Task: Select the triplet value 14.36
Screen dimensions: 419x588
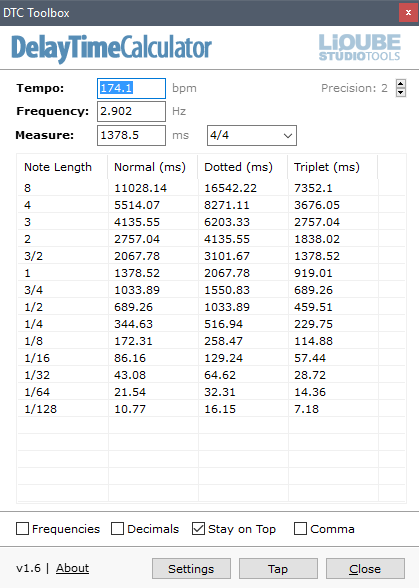Action: [310, 392]
